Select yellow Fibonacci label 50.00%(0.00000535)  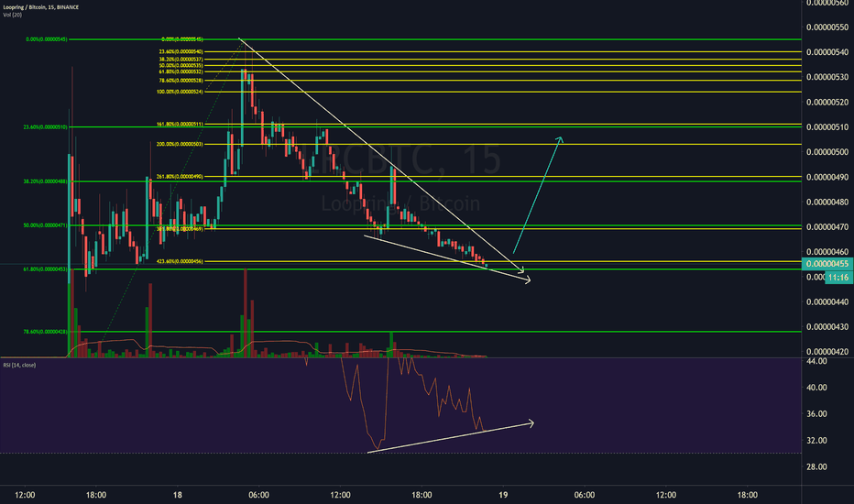pos(181,65)
